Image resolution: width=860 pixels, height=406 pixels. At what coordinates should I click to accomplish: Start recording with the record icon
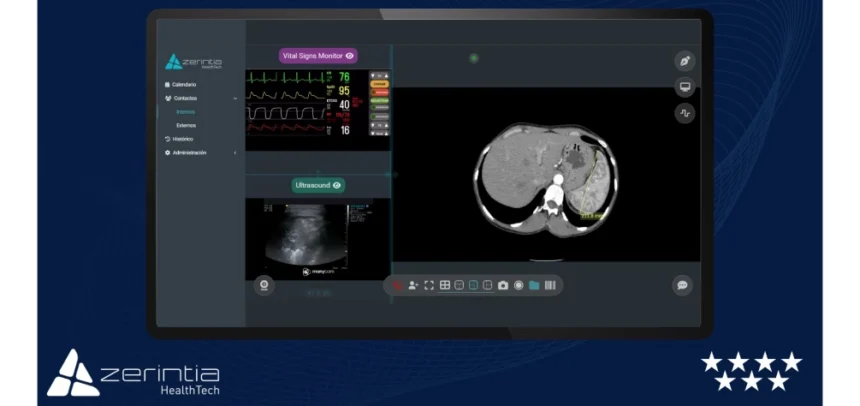click(518, 285)
